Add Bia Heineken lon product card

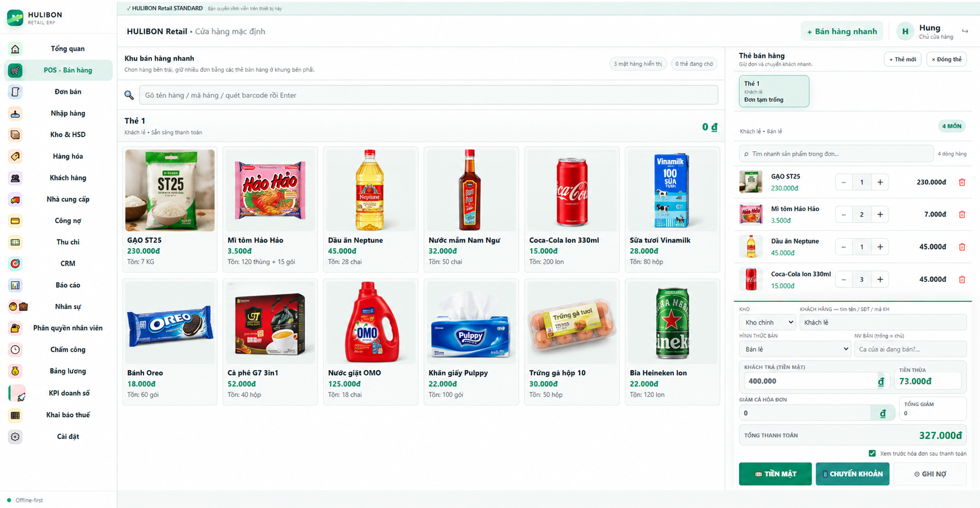click(x=672, y=342)
